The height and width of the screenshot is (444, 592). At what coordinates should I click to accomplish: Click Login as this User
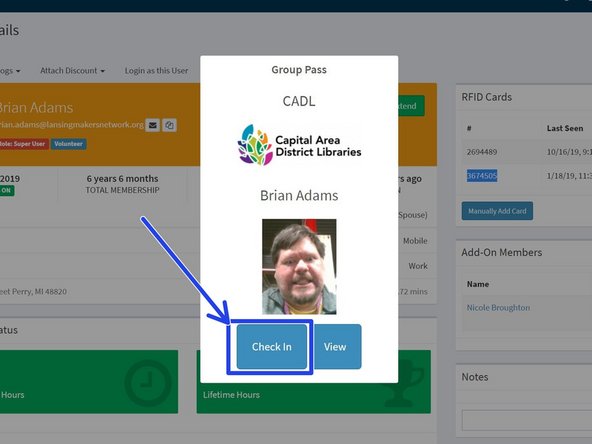point(156,71)
